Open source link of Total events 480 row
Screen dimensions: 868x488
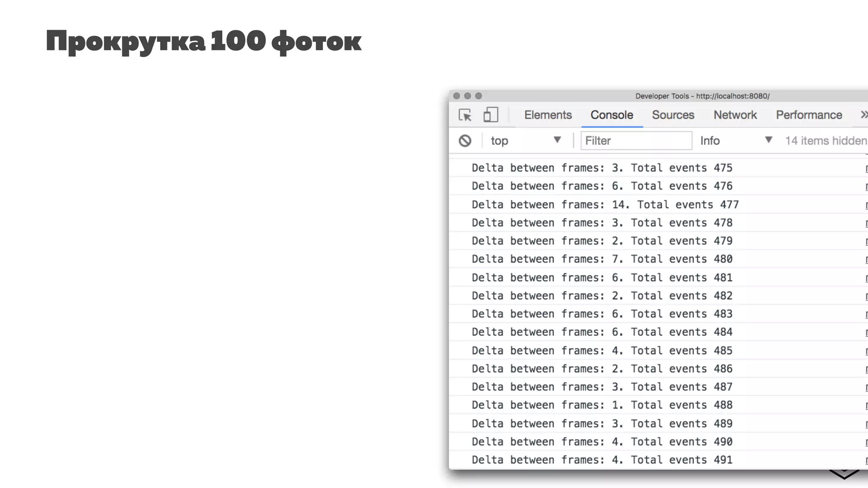(x=866, y=260)
